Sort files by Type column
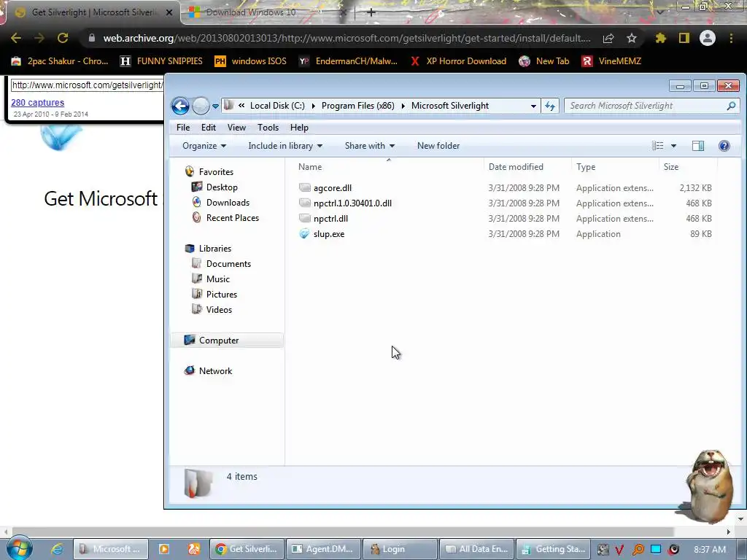 coord(586,167)
